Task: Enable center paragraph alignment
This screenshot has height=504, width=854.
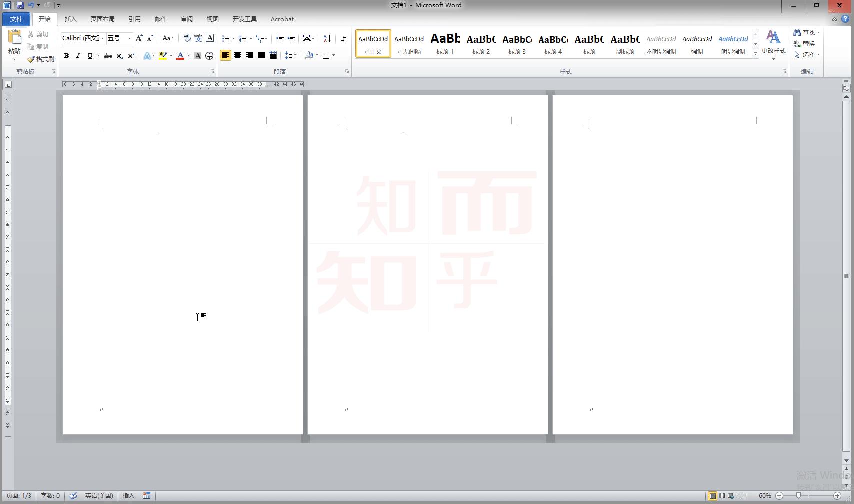Action: click(x=237, y=55)
